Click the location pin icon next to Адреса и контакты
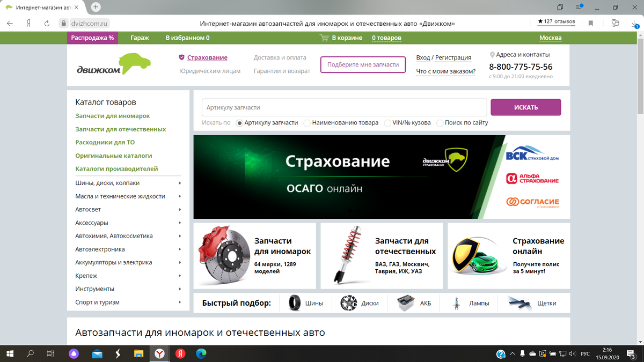Screen dimensions: 644x362 point(492,55)
